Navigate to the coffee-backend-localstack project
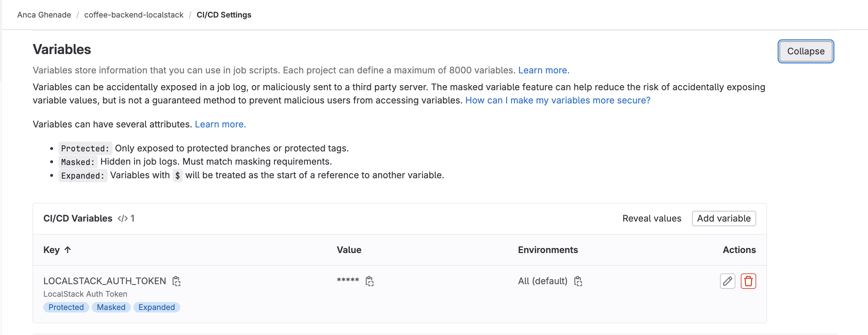This screenshot has height=335, width=868. [134, 15]
